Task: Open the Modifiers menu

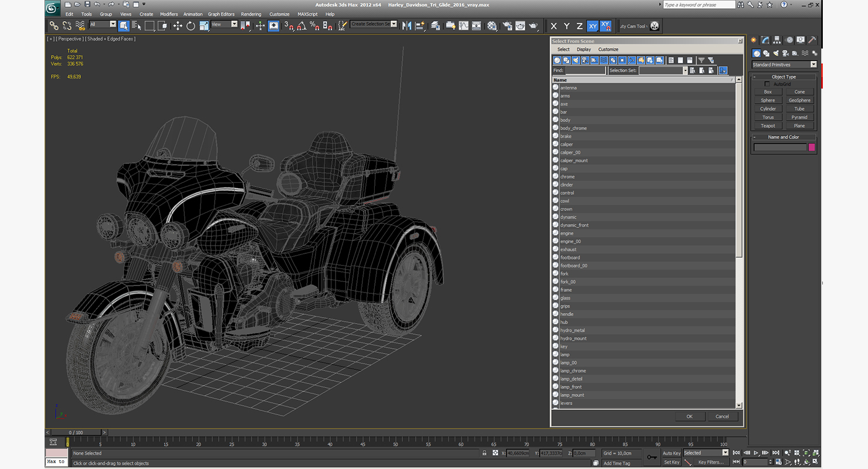Action: click(x=169, y=14)
